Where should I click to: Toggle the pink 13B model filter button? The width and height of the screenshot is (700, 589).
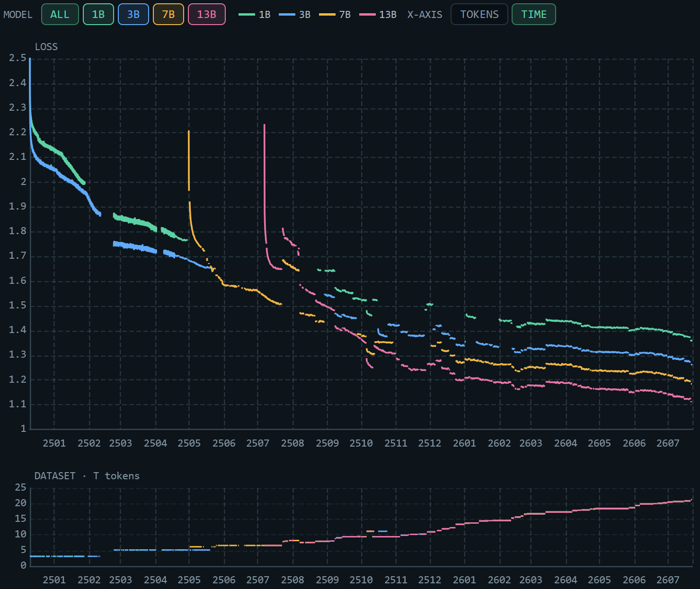[x=207, y=14]
